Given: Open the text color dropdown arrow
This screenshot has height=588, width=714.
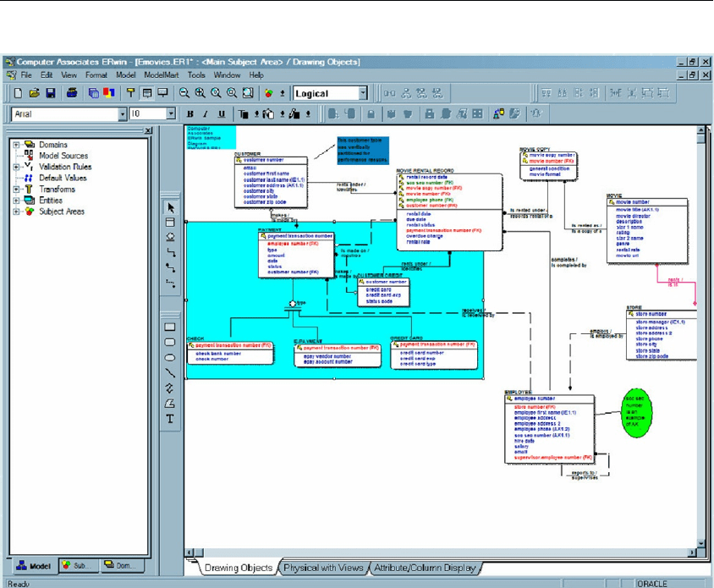Looking at the screenshot, I should point(256,114).
